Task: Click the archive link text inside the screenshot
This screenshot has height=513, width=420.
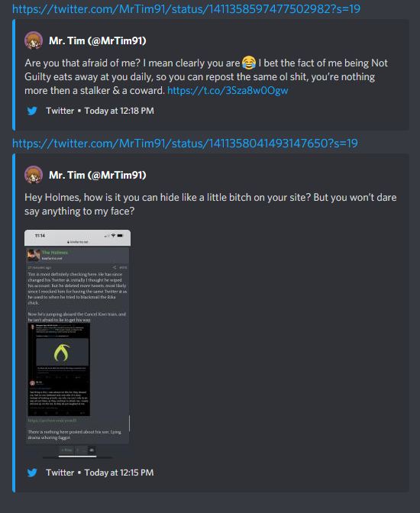Action: tap(52, 421)
